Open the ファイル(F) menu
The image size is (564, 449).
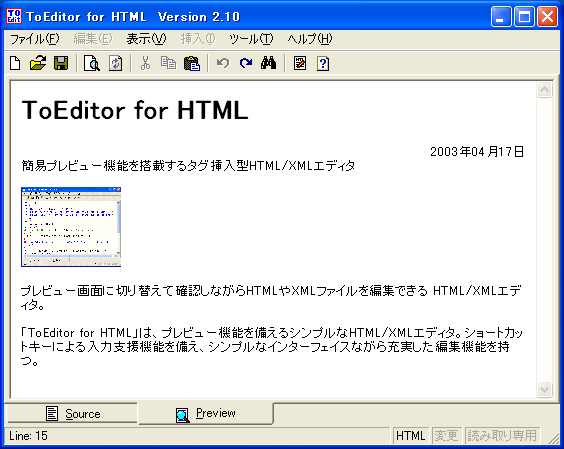pyautogui.click(x=35, y=39)
